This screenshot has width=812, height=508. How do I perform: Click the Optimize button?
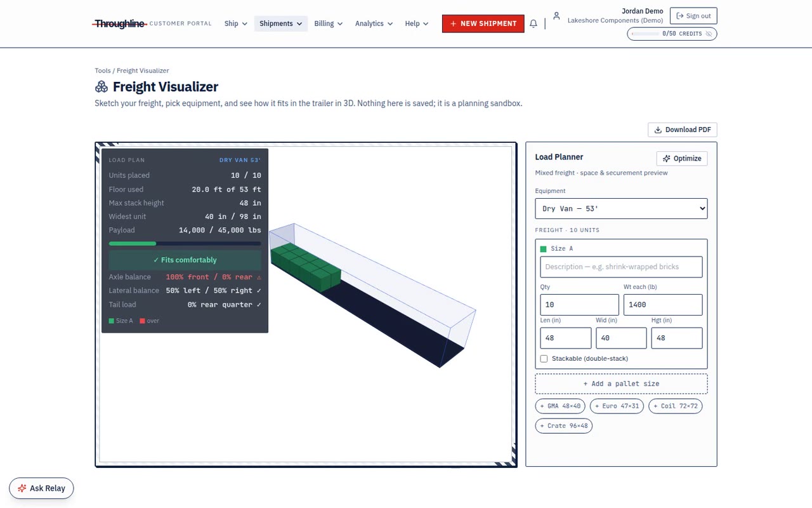coord(682,159)
